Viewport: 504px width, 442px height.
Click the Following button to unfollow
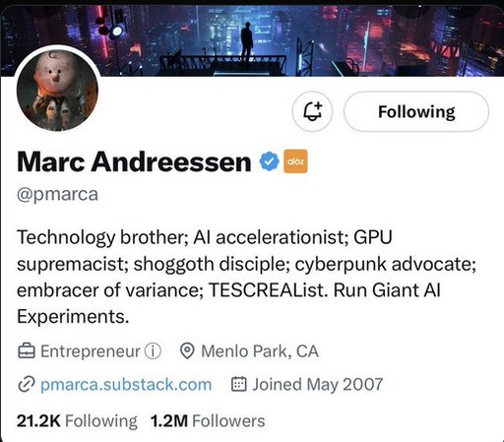(416, 111)
